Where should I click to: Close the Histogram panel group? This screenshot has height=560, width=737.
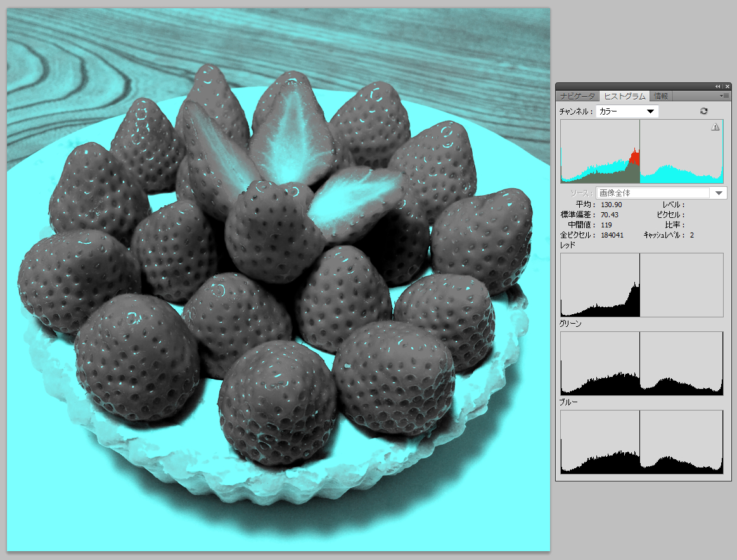click(727, 86)
